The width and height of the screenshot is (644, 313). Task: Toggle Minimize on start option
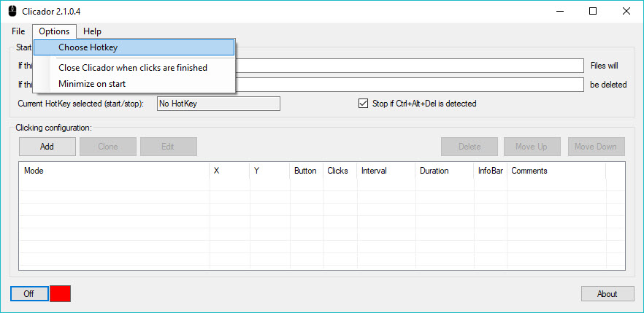click(134, 84)
